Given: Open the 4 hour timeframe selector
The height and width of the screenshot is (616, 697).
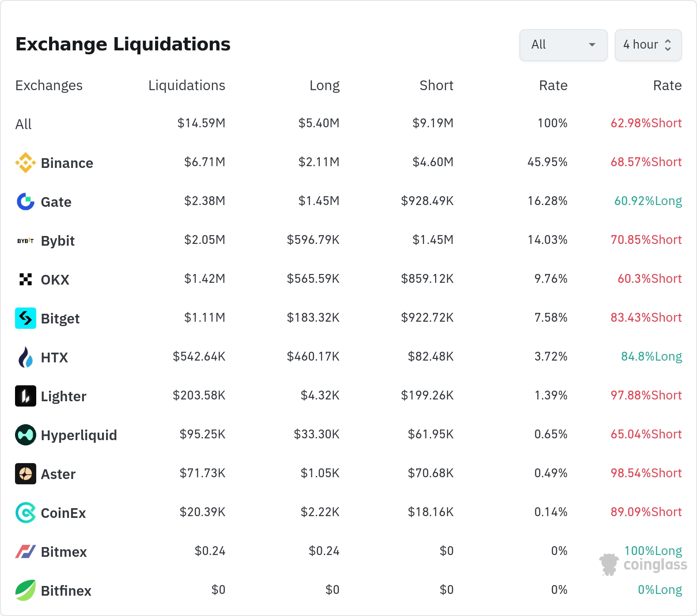Looking at the screenshot, I should pos(648,45).
